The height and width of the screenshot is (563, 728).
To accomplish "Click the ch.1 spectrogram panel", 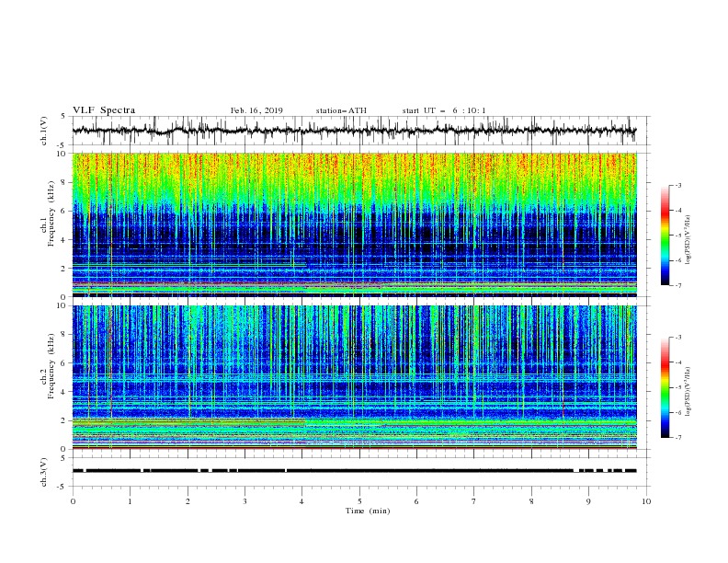I will tap(355, 224).
